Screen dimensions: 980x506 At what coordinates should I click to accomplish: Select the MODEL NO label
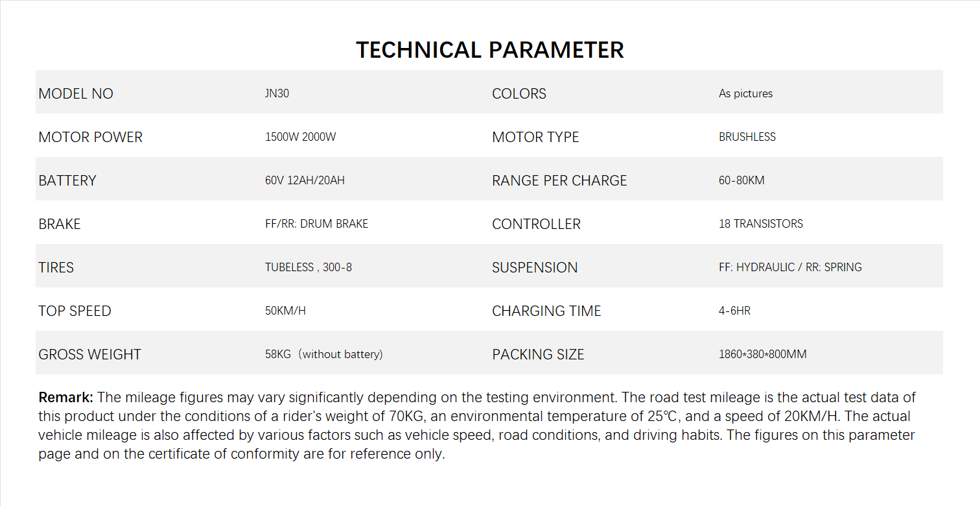(76, 93)
